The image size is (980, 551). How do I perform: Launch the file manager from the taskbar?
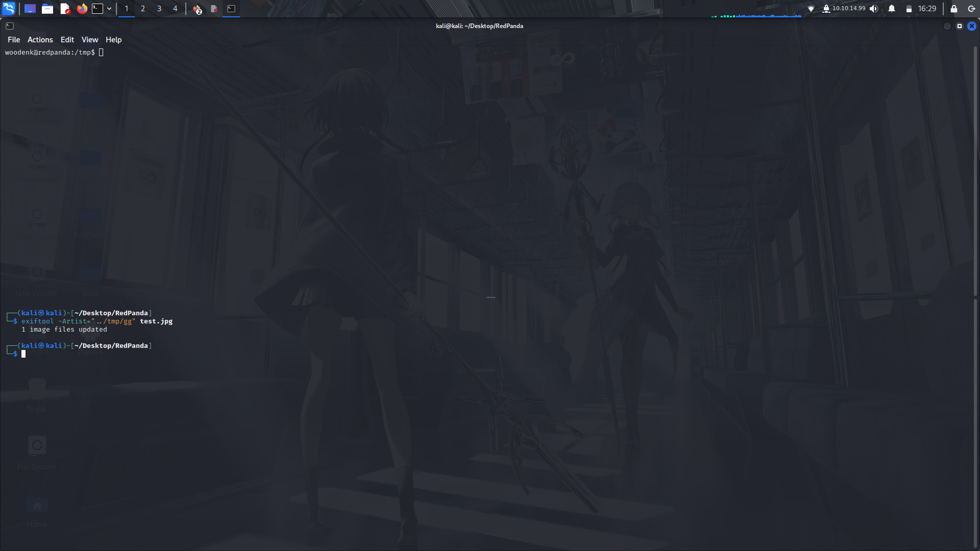(47, 9)
